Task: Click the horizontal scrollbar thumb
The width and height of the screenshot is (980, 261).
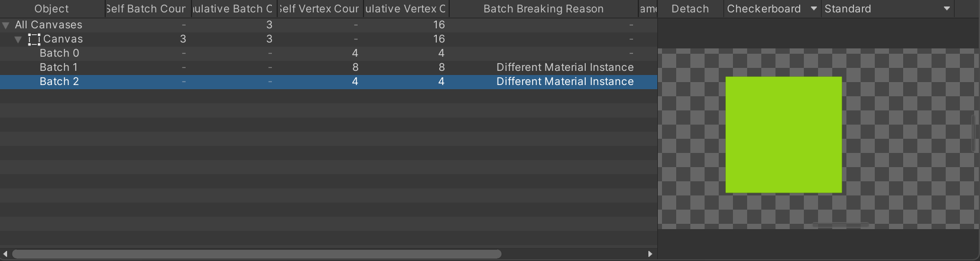Action: point(257,254)
